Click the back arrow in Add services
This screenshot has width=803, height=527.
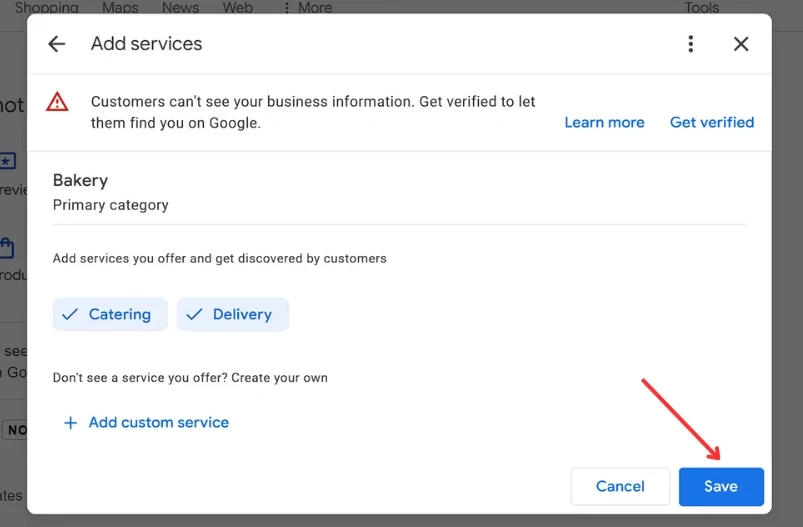(x=57, y=44)
